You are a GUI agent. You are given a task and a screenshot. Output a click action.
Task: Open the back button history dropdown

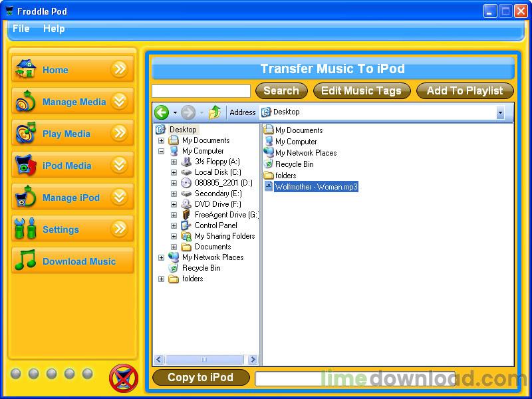[x=175, y=112]
